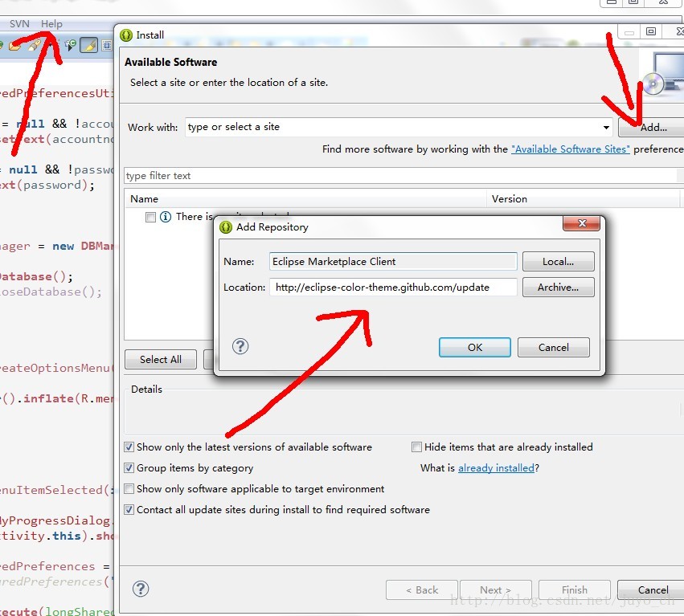Enable 'Hide items that are already installed'
684x616 pixels.
tap(416, 447)
